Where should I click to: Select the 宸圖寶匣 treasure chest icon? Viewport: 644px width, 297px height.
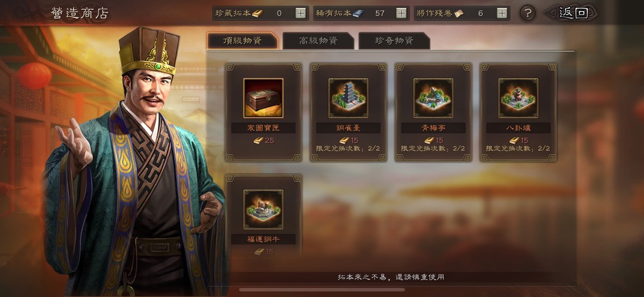(263, 98)
